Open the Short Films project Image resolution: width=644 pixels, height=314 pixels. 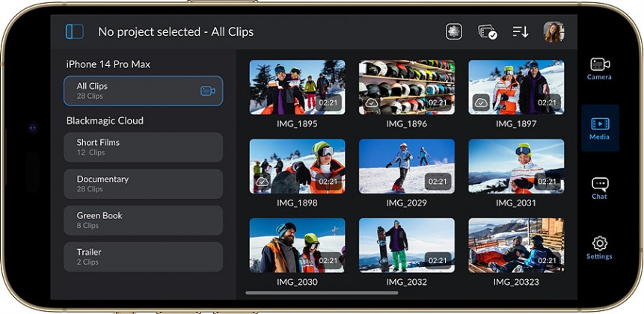pyautogui.click(x=144, y=147)
